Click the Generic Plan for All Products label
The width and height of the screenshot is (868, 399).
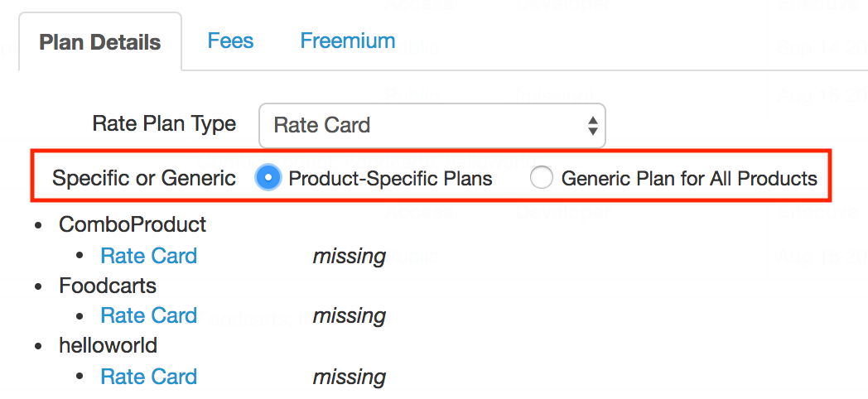pos(689,179)
